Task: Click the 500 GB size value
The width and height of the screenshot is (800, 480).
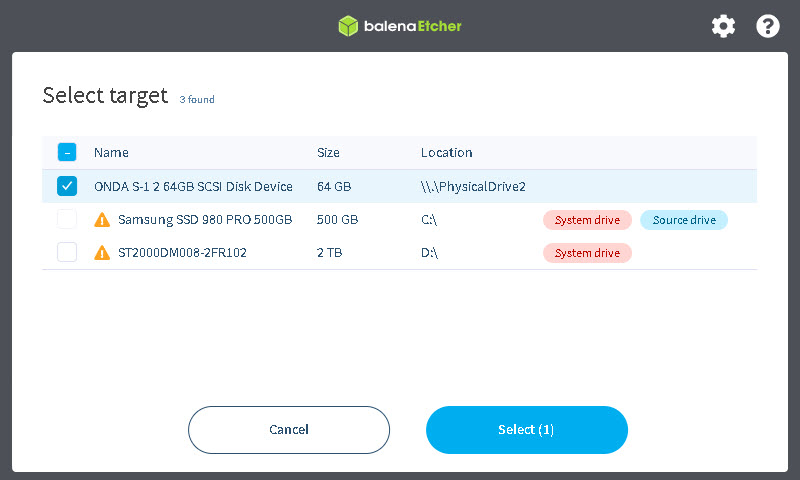Action: pyautogui.click(x=337, y=220)
